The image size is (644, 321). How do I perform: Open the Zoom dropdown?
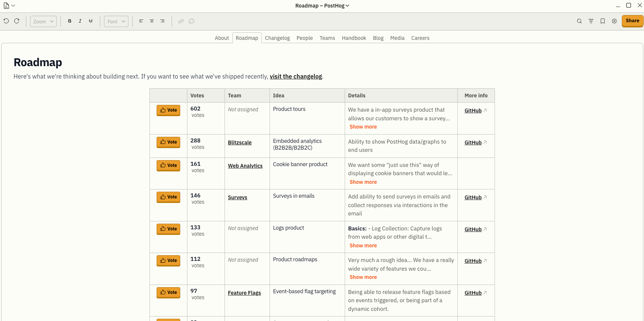[43, 21]
